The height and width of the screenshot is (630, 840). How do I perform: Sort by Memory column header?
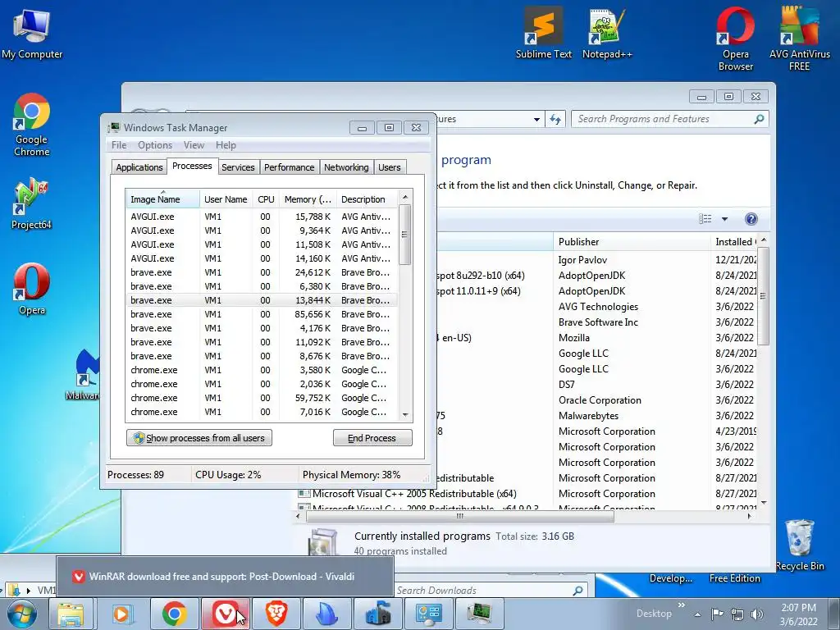click(308, 199)
